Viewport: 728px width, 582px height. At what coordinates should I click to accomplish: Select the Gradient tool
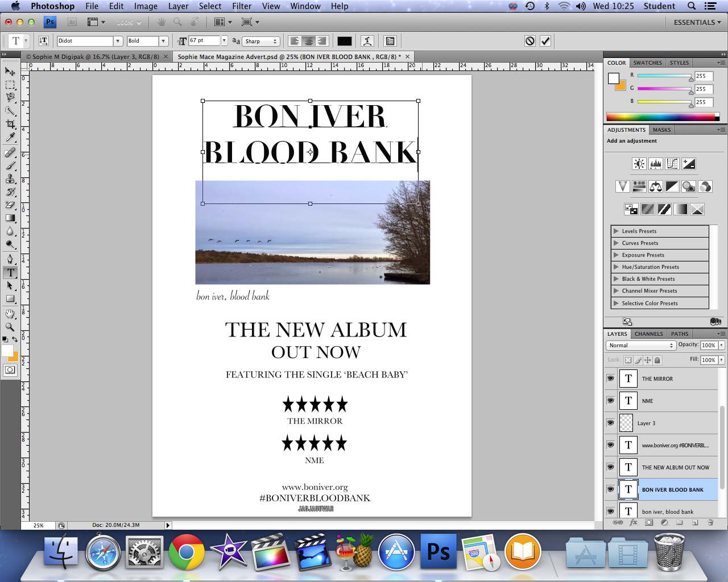tap(10, 218)
